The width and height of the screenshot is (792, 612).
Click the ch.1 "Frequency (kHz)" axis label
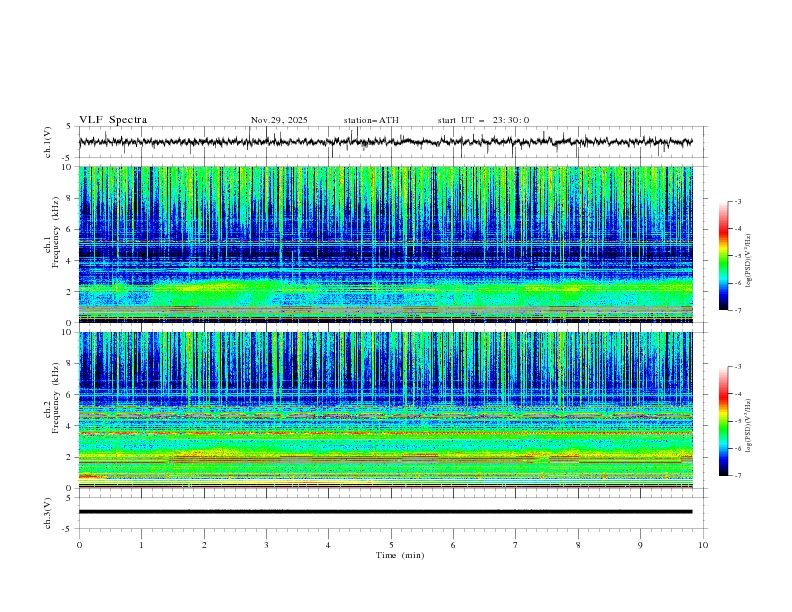click(56, 233)
